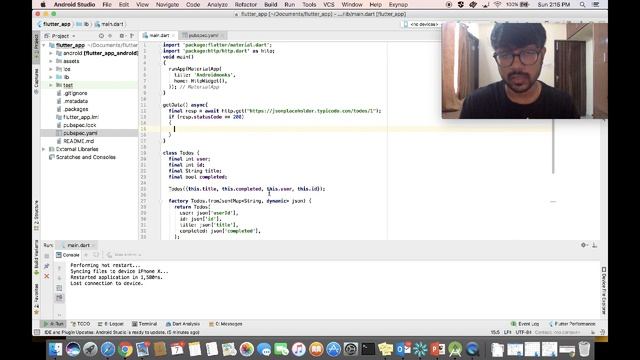The height and width of the screenshot is (360, 640).
Task: Click UTF-8 encoding in status bar
Action: coord(523,332)
